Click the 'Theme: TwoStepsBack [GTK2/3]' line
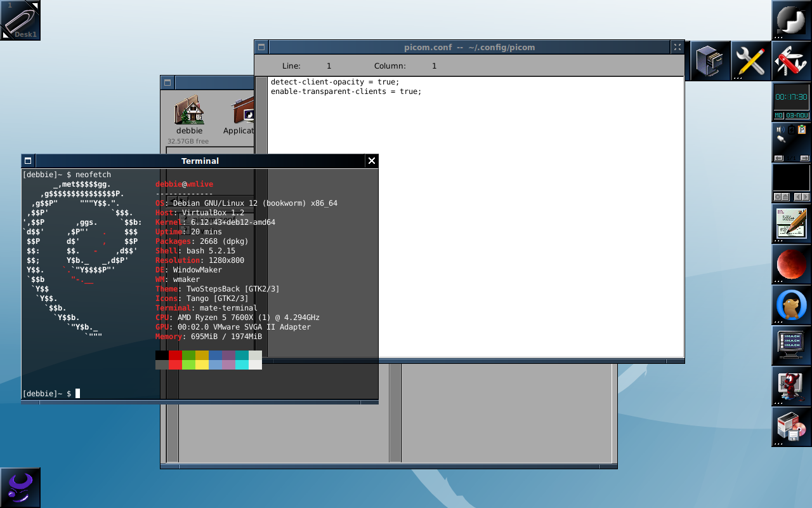The height and width of the screenshot is (508, 812). (218, 289)
